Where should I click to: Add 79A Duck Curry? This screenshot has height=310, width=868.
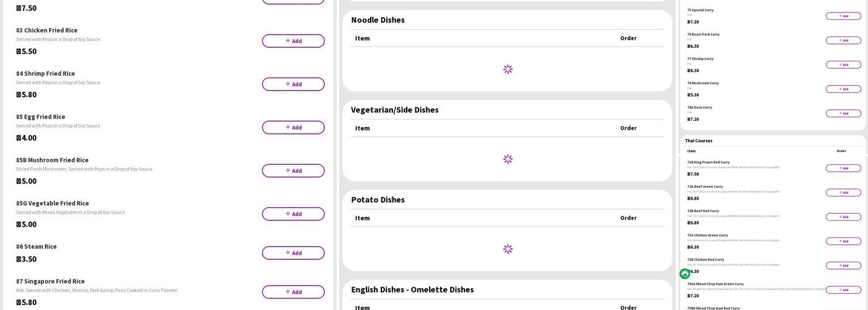pos(843,113)
